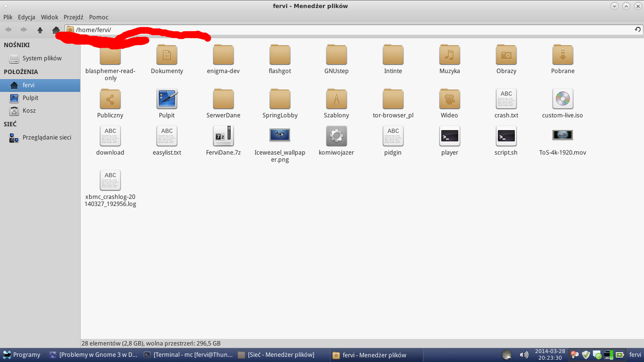Open the Plik menu
644x362 pixels.
pos(8,17)
